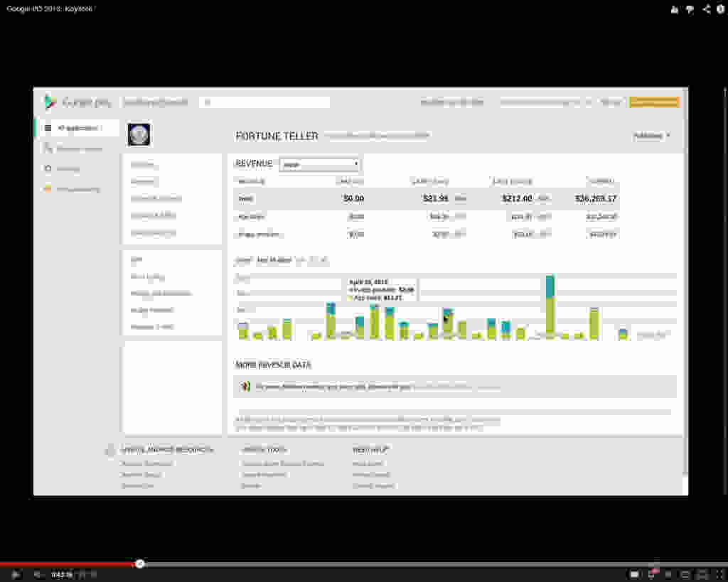Screen dimensions: 728x582
Task: Open the account dropdown in header
Action: [545, 102]
